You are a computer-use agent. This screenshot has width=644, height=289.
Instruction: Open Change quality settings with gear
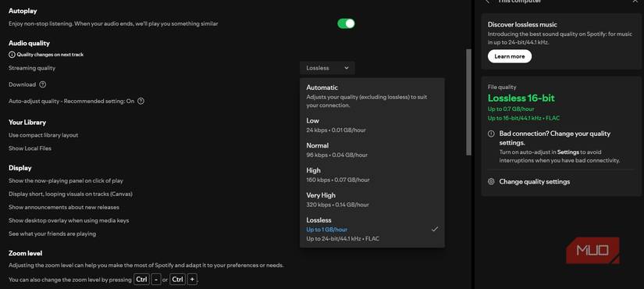click(529, 182)
